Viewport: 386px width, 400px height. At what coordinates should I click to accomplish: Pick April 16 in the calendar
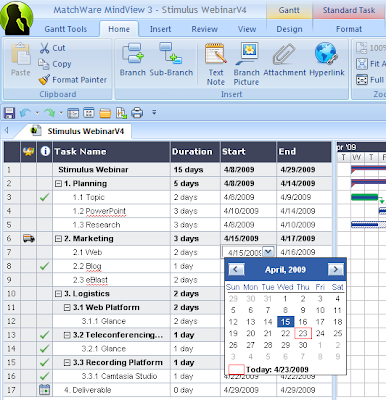click(x=303, y=322)
